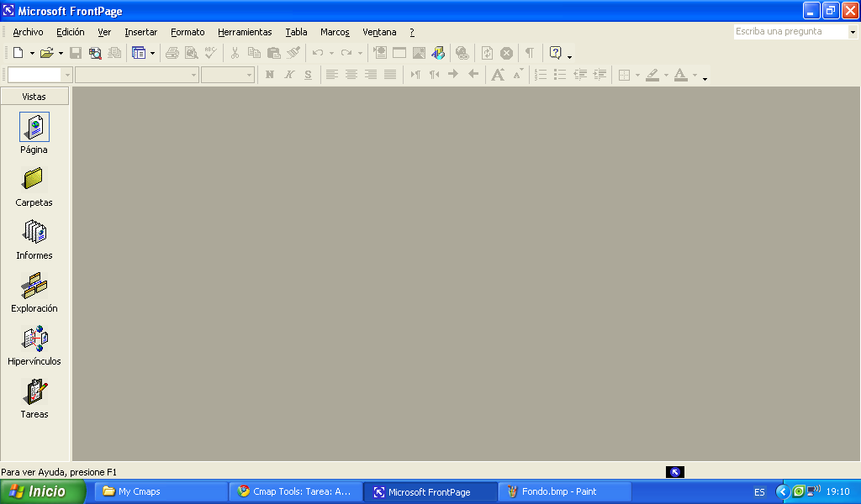Click the Microsoft FrontPage taskbar button
This screenshot has height=504, width=861.
point(430,491)
